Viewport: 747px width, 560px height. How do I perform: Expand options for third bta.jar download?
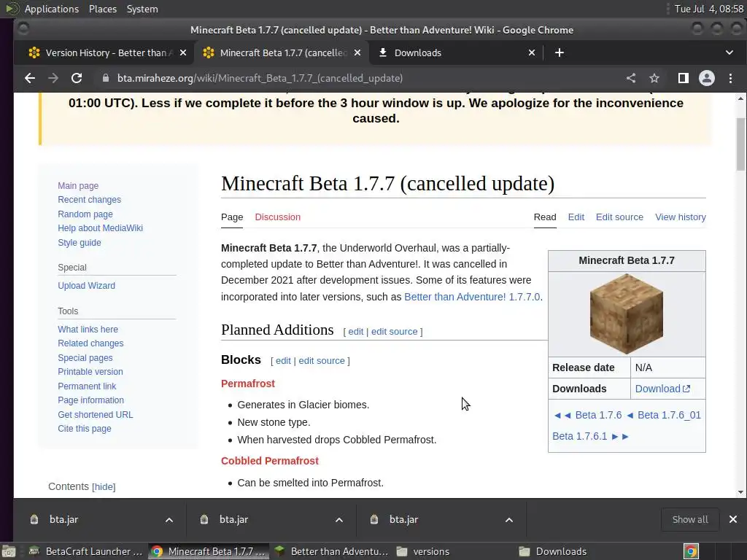click(508, 519)
